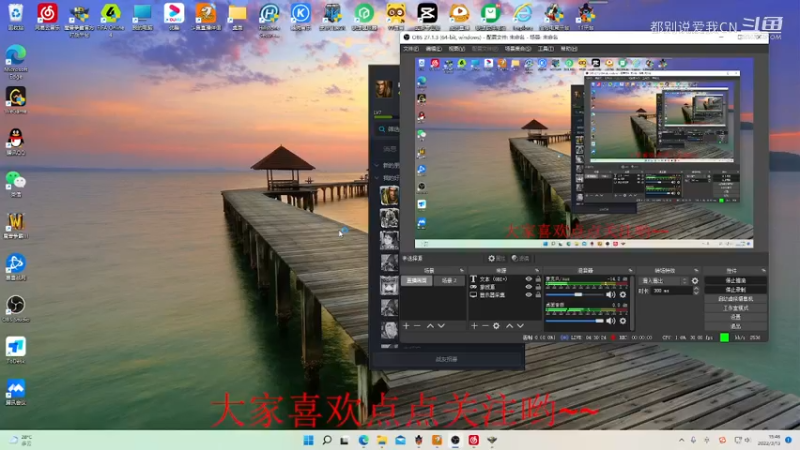
Task: Open the FIFA Online 4 desktop shortcut
Action: 110,18
